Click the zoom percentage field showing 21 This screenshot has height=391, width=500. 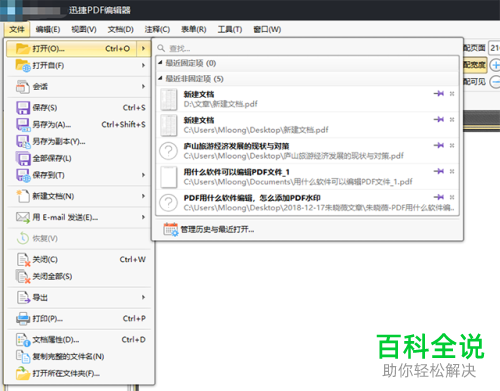click(x=494, y=48)
